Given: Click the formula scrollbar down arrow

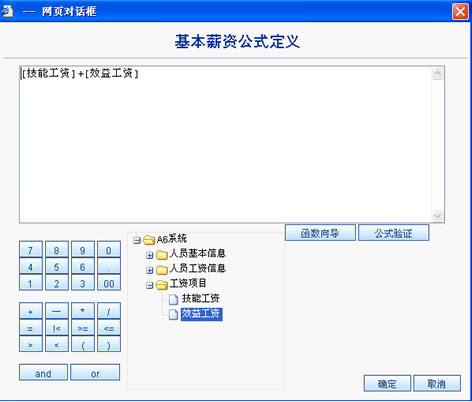Looking at the screenshot, I should tap(437, 216).
